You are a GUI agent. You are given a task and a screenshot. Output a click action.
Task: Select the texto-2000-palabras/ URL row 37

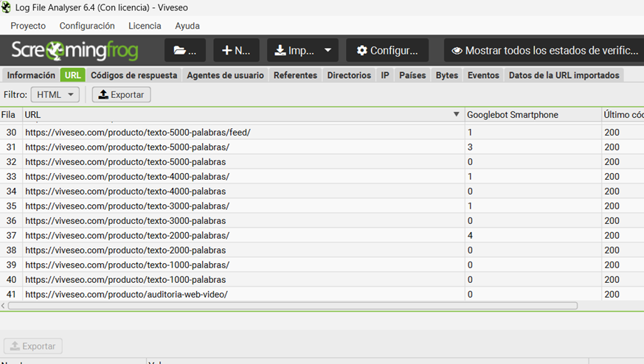tap(127, 236)
